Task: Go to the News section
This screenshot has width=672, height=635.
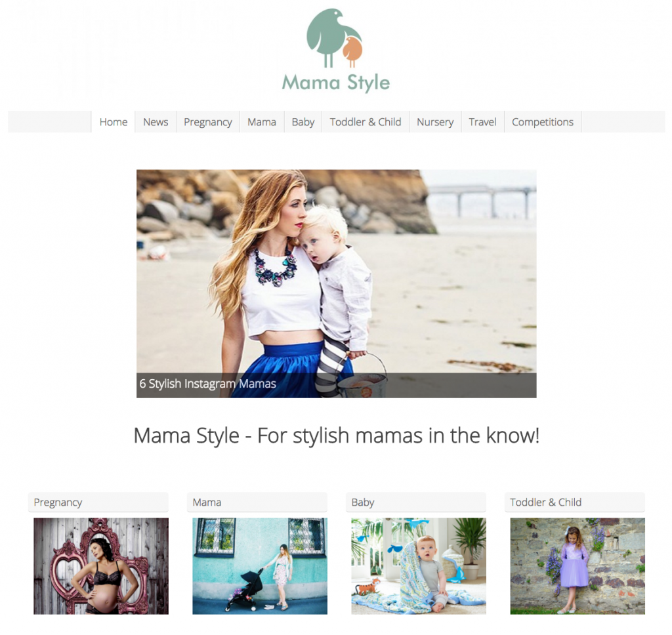Action: [155, 122]
